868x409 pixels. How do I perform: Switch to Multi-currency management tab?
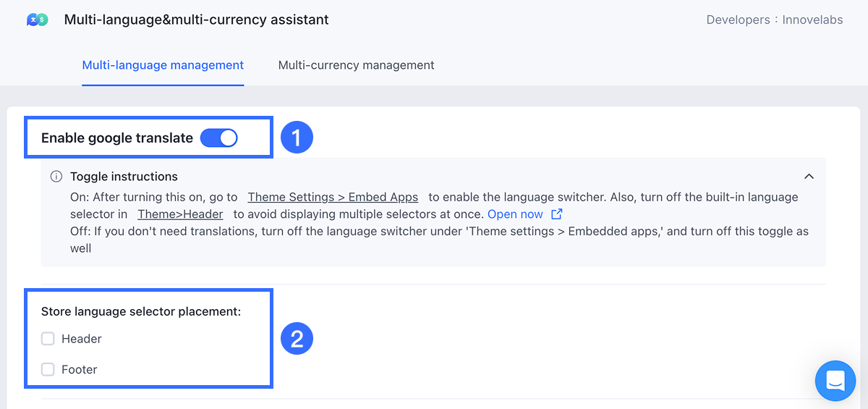[356, 65]
